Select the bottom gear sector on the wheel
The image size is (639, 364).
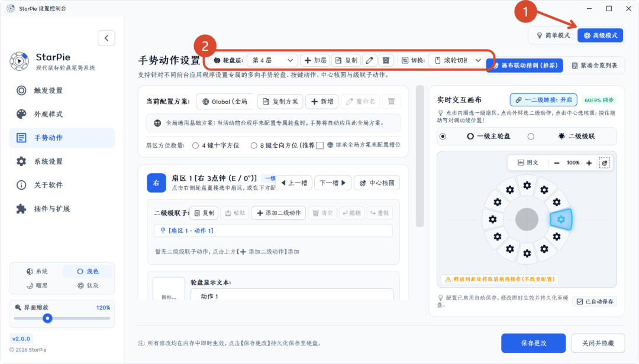(x=527, y=253)
